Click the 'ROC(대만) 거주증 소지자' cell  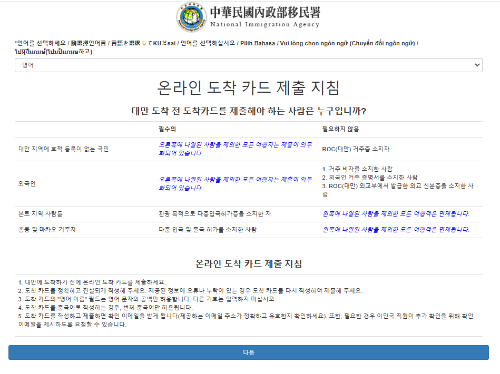coord(356,149)
